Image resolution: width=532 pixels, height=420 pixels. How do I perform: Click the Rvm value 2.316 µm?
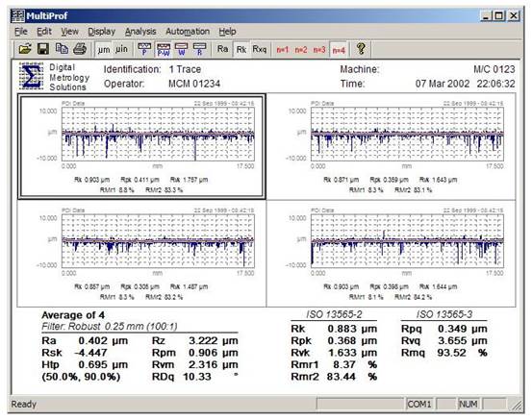[x=214, y=365]
